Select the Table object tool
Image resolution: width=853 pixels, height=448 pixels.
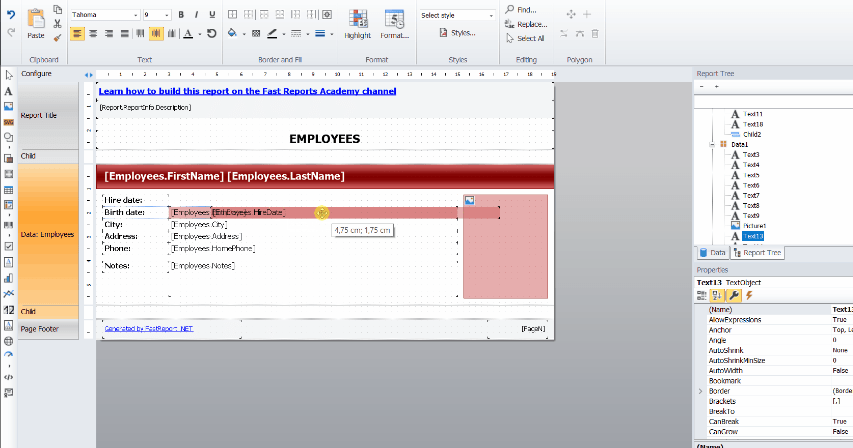9,190
